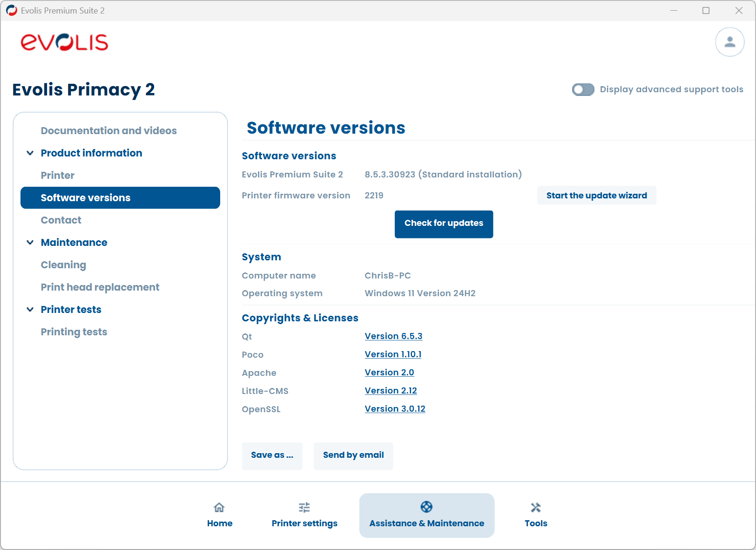Open the user profile icon
The image size is (756, 550).
(729, 42)
